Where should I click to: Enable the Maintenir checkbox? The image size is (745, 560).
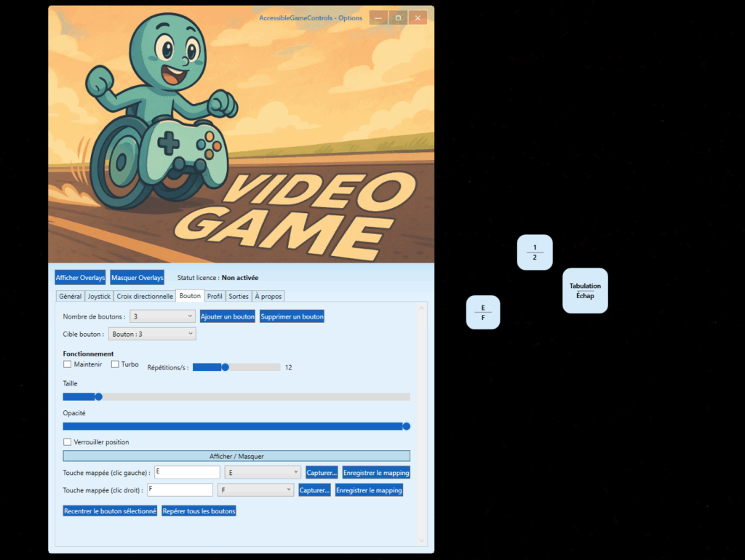(x=68, y=364)
